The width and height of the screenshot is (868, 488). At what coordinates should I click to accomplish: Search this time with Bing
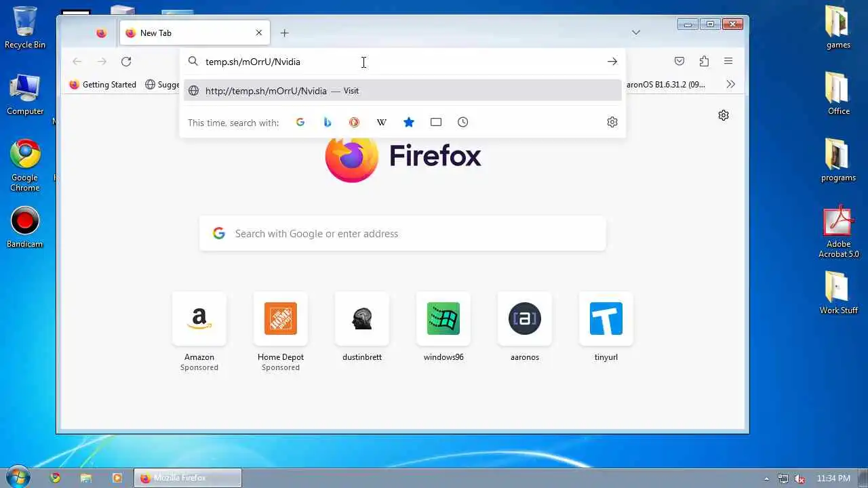pyautogui.click(x=328, y=122)
